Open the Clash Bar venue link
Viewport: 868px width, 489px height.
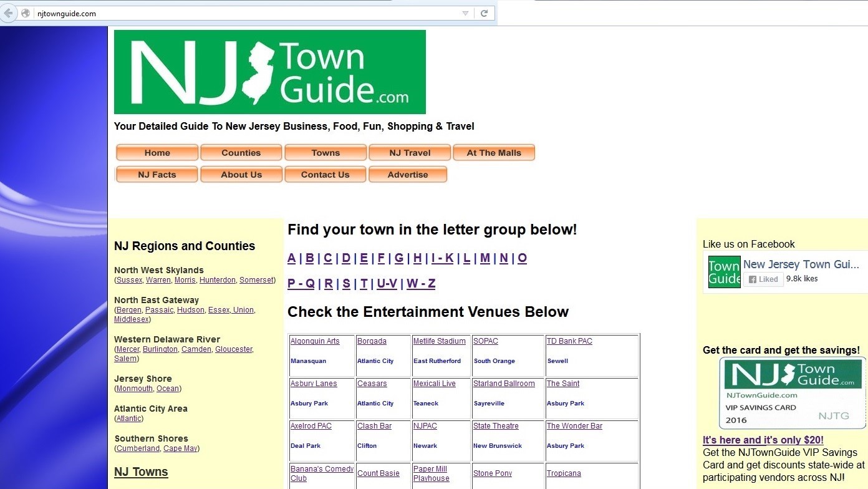374,426
